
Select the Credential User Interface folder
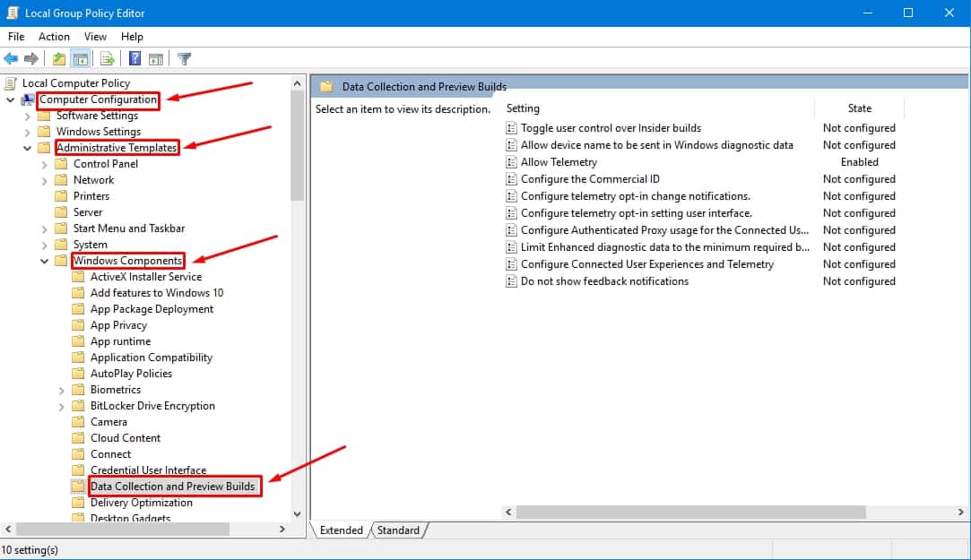pos(148,470)
